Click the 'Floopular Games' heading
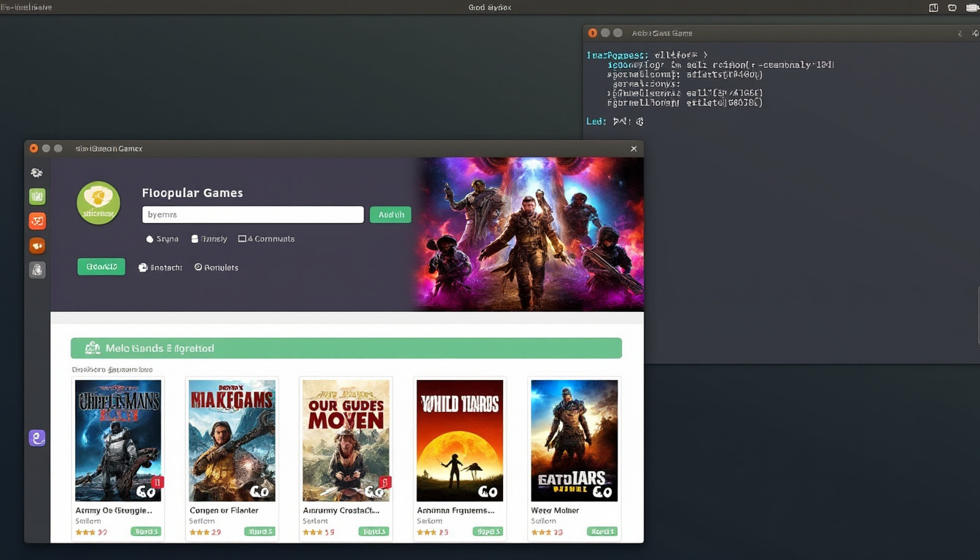The height and width of the screenshot is (560, 980). click(x=192, y=193)
